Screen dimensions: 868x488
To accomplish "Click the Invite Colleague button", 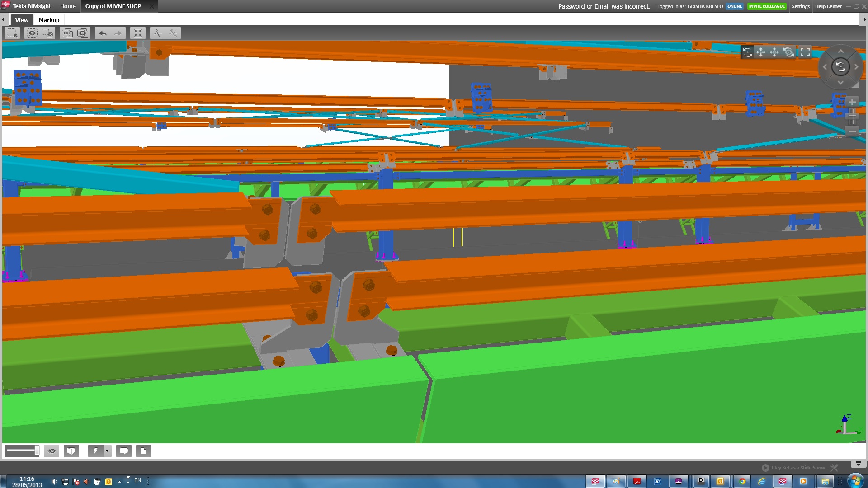I will [x=767, y=6].
